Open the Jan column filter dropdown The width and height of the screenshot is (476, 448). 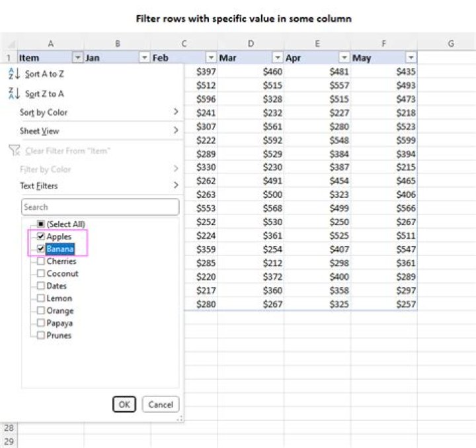coord(145,58)
